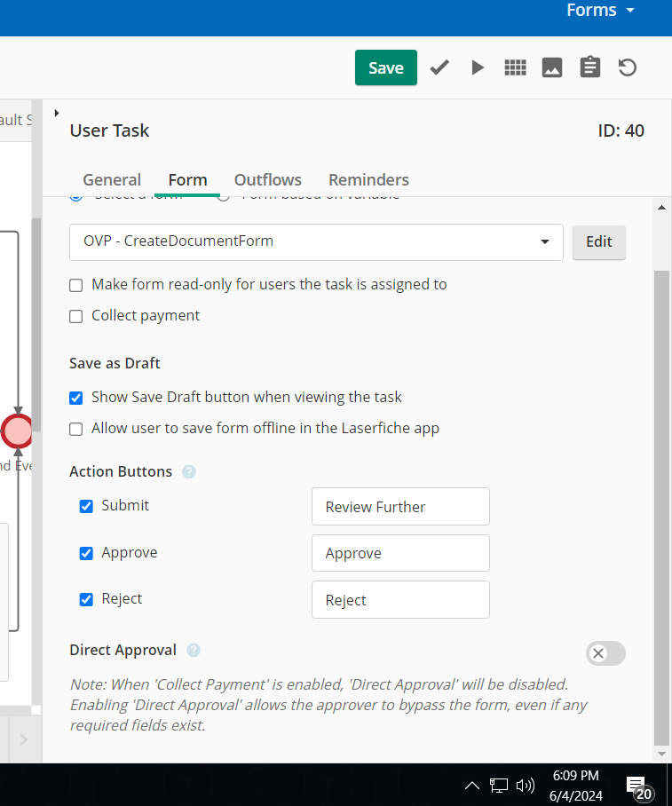Uncheck the Submit action button
Viewport: 672px width, 806px height.
[86, 506]
